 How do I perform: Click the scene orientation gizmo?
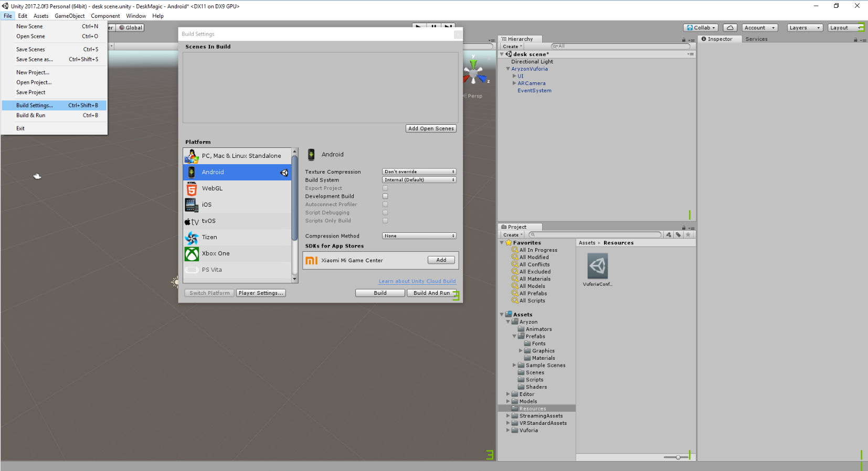pyautogui.click(x=474, y=72)
